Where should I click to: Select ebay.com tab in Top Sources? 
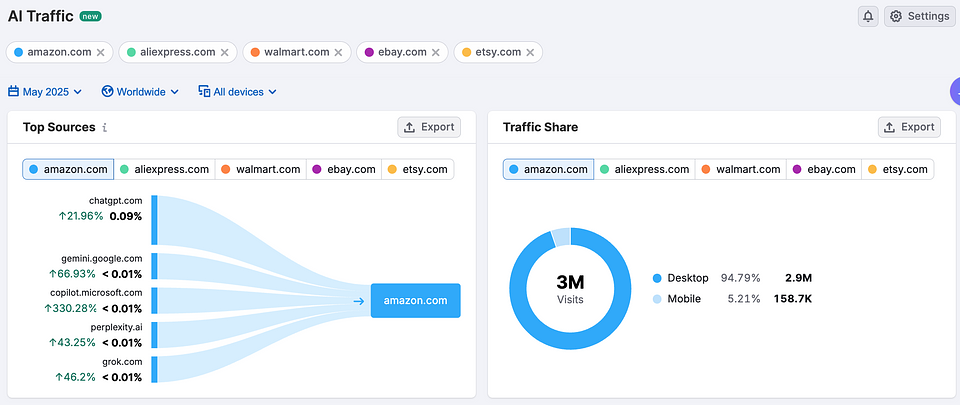click(343, 169)
